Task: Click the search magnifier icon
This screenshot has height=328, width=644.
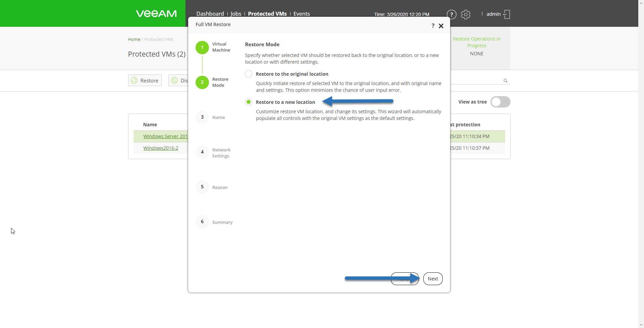Action: [505, 81]
